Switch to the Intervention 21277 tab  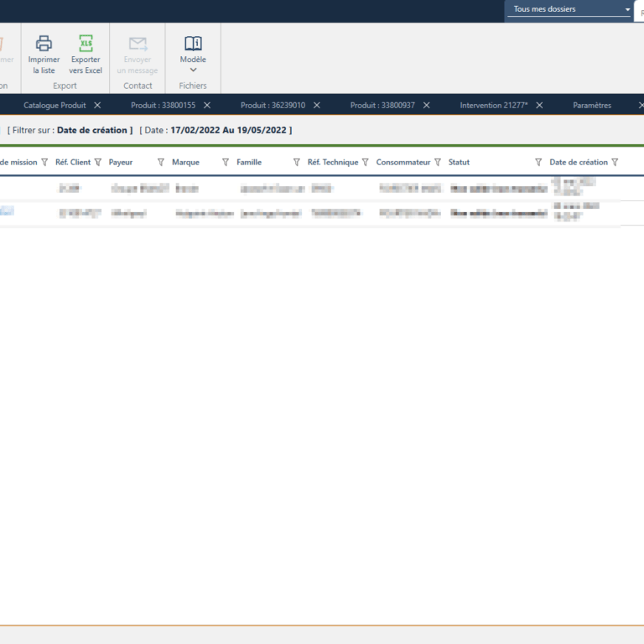493,106
